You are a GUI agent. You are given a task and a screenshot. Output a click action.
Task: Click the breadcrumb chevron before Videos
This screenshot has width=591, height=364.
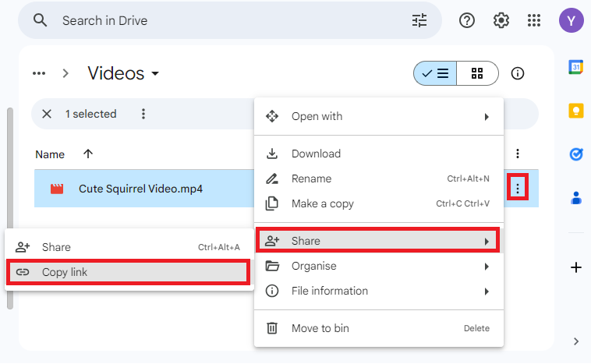[65, 73]
